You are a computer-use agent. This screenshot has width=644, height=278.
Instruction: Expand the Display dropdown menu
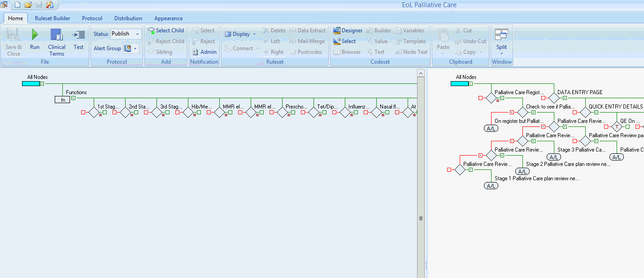click(254, 34)
